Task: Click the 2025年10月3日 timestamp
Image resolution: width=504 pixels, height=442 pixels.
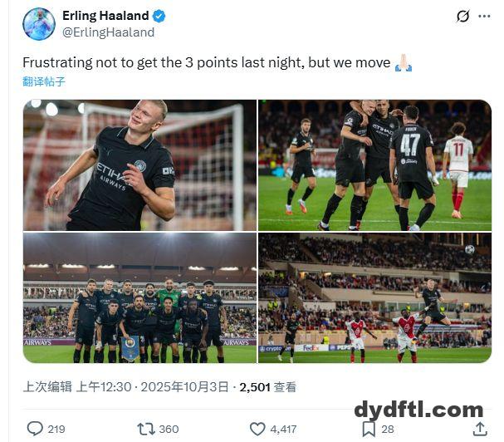Action: coord(185,386)
